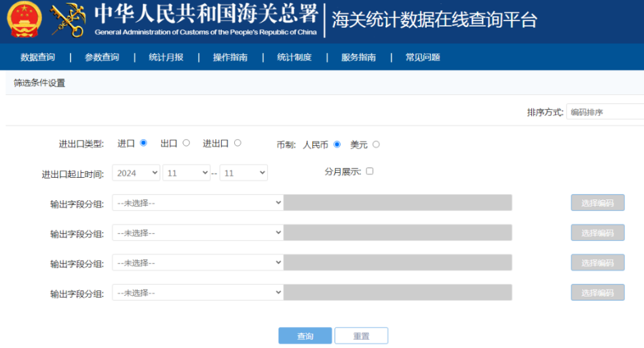Click the national emblem logo in header
This screenshot has height=348, width=644.
pos(24,21)
